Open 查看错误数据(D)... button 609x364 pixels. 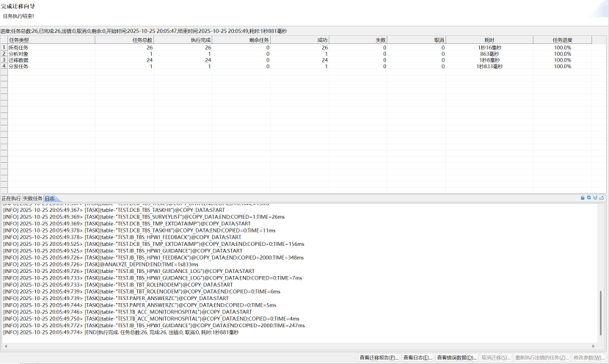tap(456, 357)
